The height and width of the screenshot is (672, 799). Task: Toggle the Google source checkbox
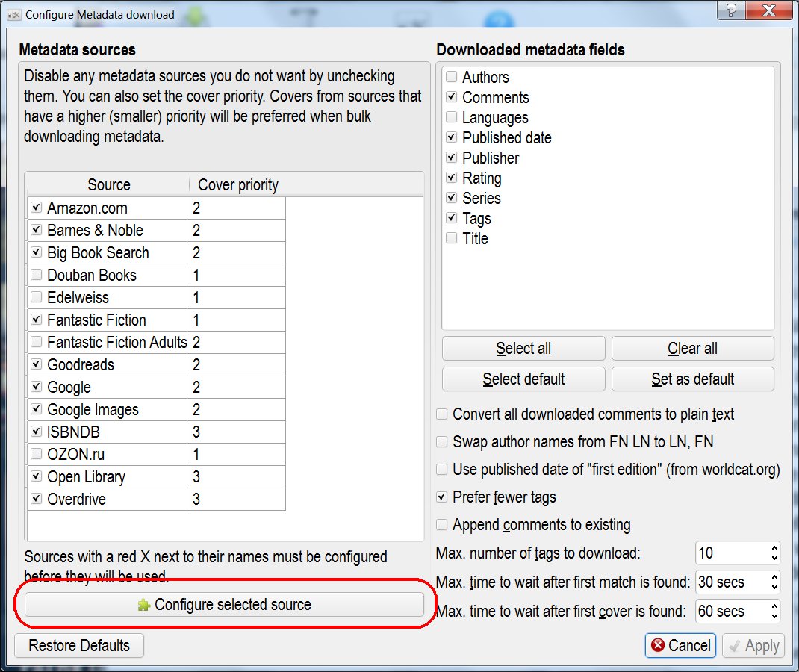36,387
